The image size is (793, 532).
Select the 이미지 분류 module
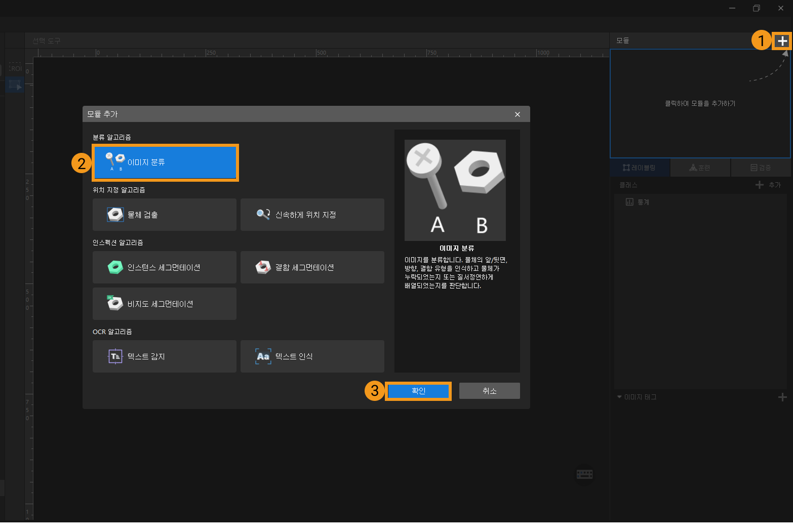pyautogui.click(x=165, y=162)
